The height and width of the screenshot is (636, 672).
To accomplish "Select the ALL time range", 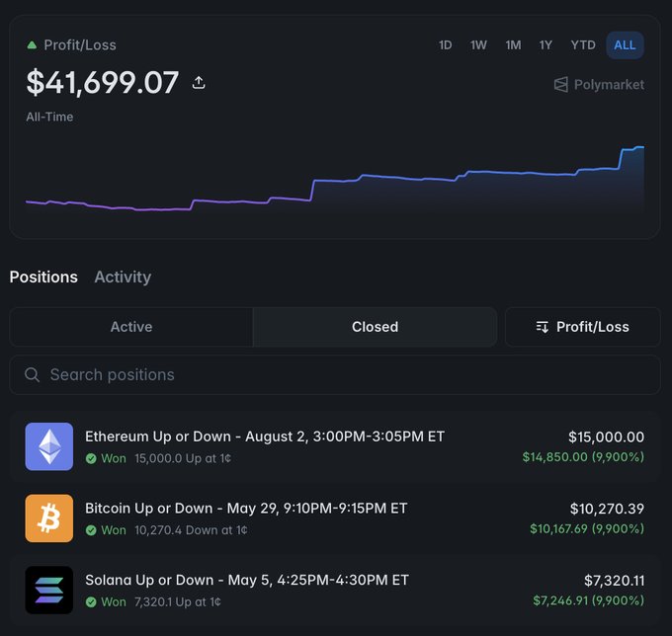I will (625, 45).
